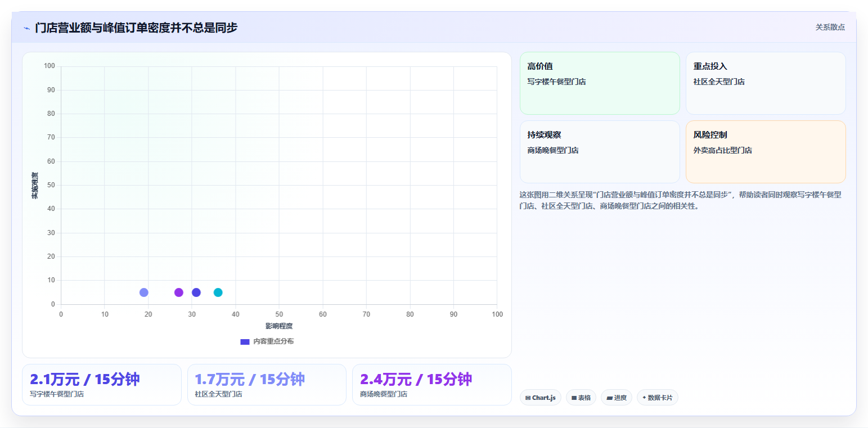Click the 数据卡片 tag chip

click(657, 398)
